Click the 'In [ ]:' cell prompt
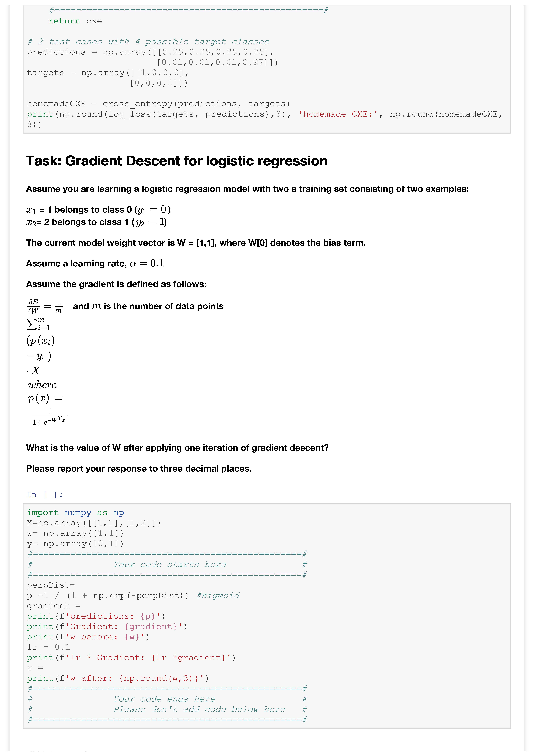 click(44, 495)
